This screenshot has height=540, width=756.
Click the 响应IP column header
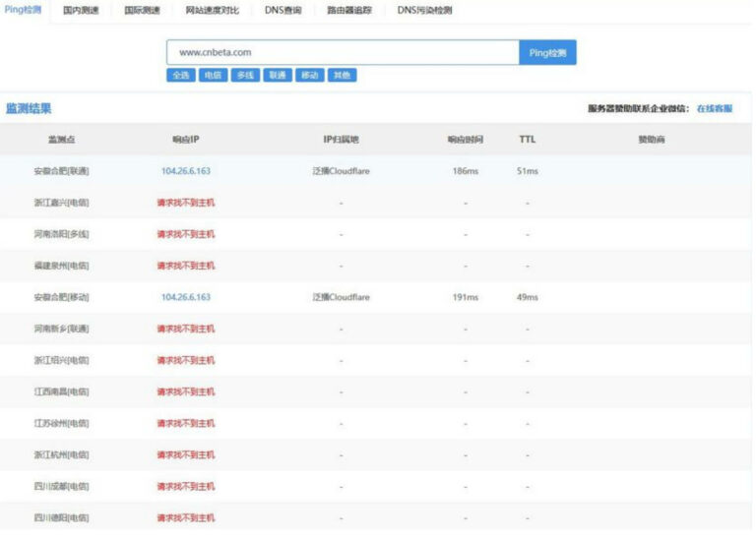(x=186, y=140)
